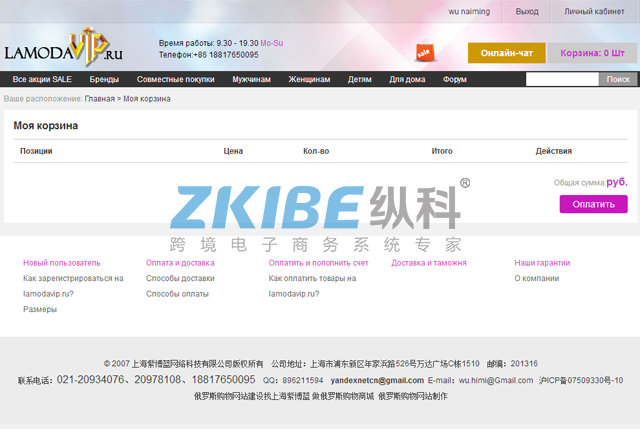The height and width of the screenshot is (429, 640).
Task: Click Моя корзина breadcrumb text
Action: point(147,99)
